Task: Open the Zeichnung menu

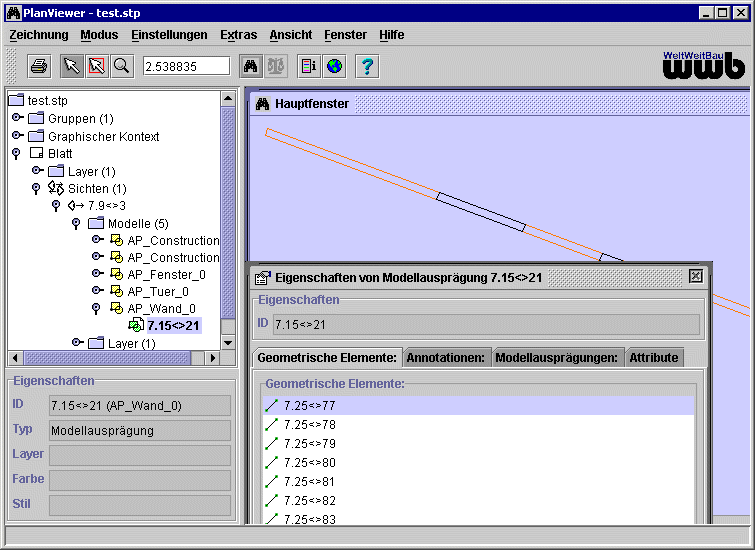Action: (39, 35)
